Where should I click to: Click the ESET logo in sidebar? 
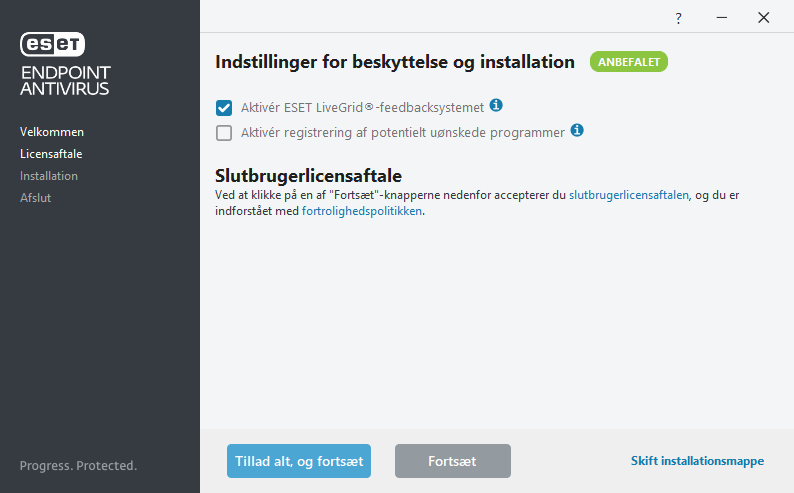[53, 44]
